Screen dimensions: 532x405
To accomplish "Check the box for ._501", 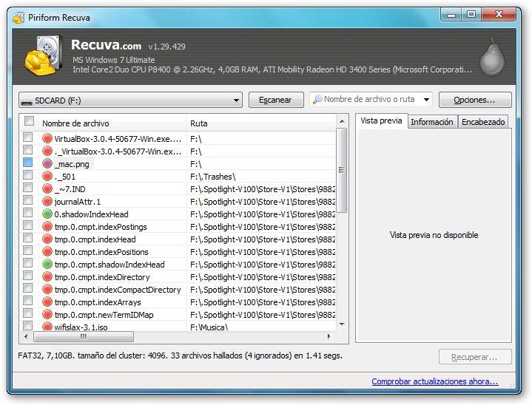I will point(28,175).
